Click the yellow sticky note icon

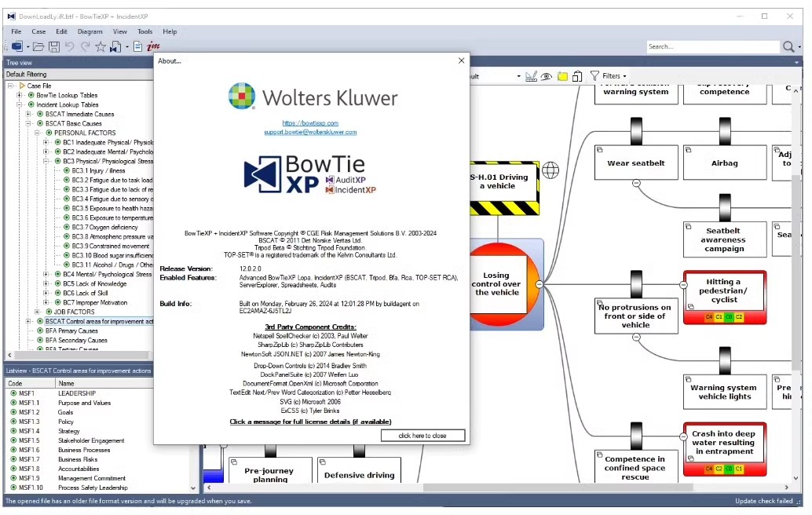[562, 77]
